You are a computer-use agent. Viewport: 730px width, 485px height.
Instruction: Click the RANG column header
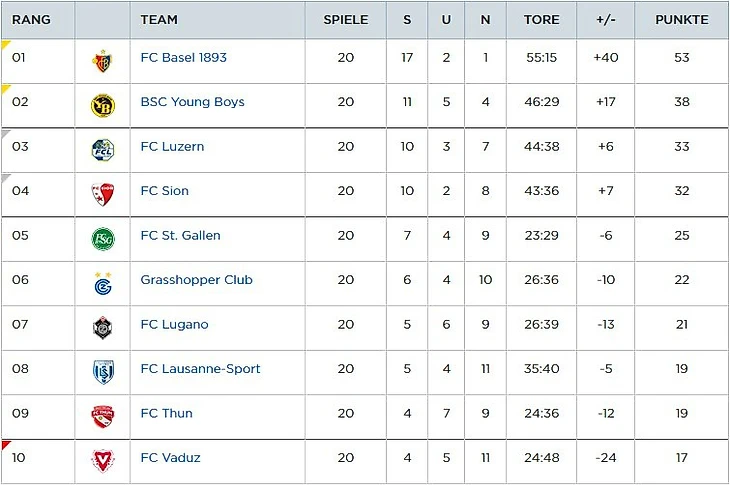click(31, 20)
